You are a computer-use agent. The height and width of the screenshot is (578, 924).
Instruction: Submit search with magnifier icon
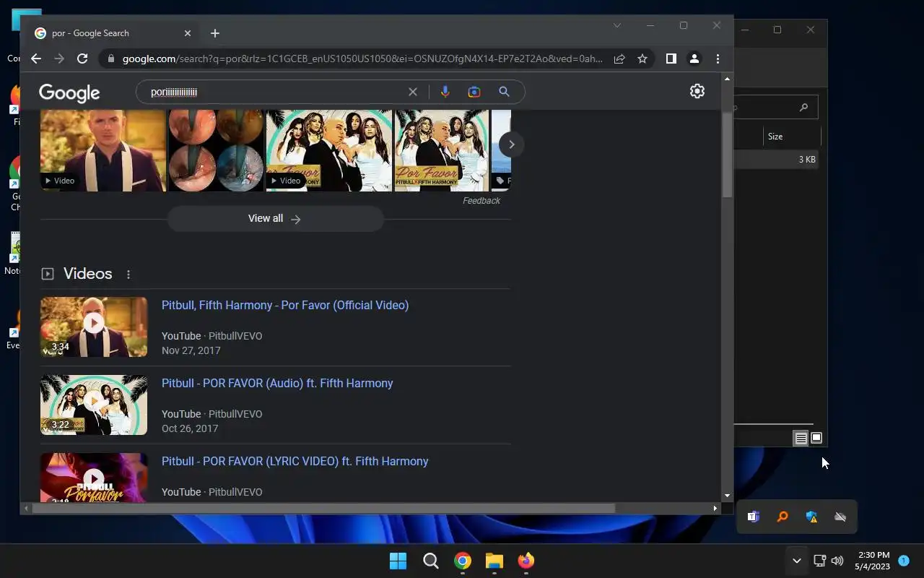tap(504, 92)
